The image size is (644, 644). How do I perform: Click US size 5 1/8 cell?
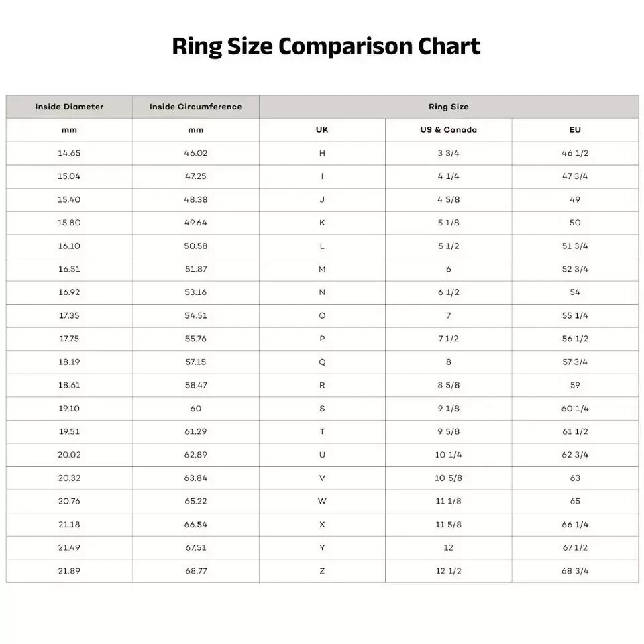pos(449,223)
